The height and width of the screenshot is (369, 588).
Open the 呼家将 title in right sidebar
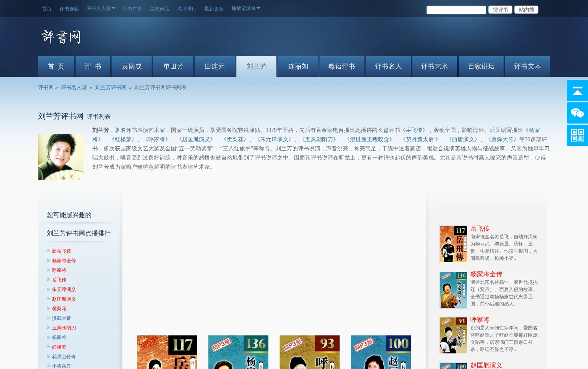[480, 320]
